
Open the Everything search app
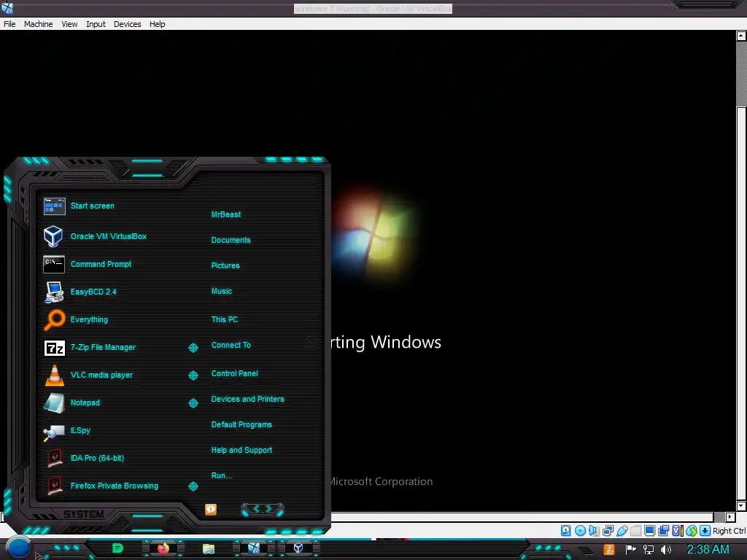(x=75, y=319)
